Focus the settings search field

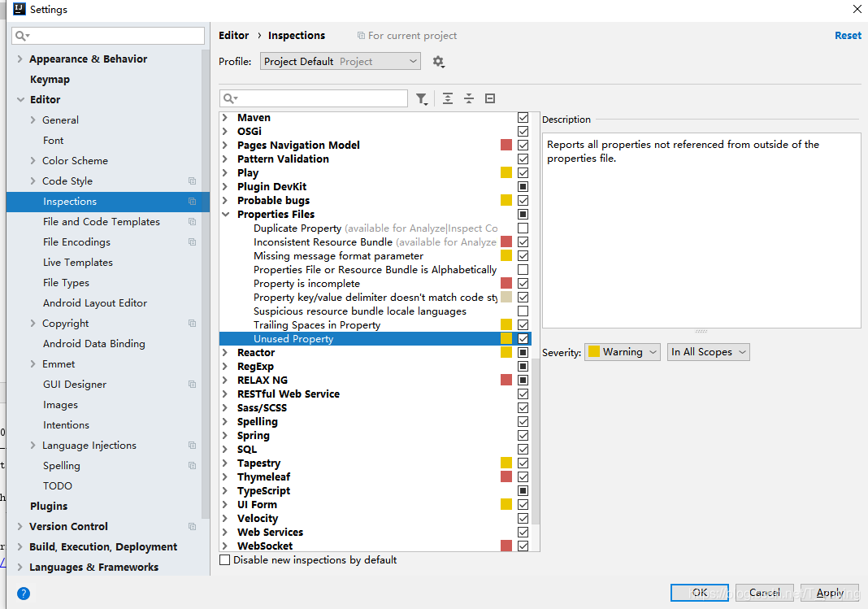point(108,36)
